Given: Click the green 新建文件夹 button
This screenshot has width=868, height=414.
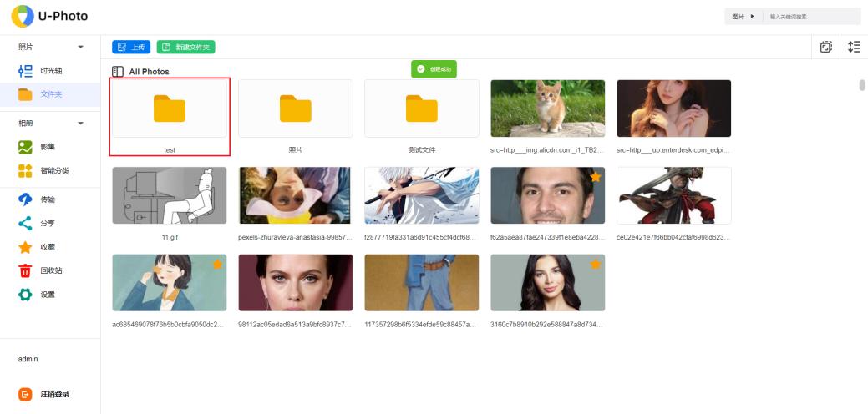Looking at the screenshot, I should pyautogui.click(x=185, y=48).
